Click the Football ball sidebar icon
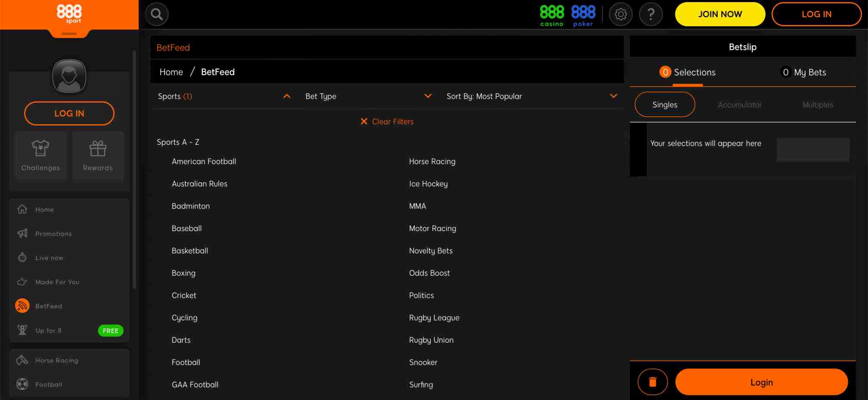Viewport: 868px width, 400px height. (x=22, y=384)
